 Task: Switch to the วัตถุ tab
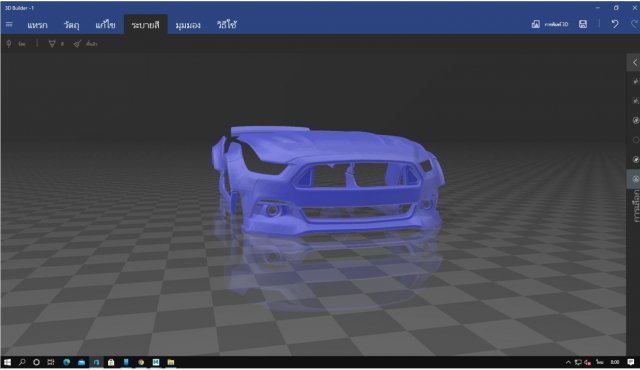tap(71, 25)
